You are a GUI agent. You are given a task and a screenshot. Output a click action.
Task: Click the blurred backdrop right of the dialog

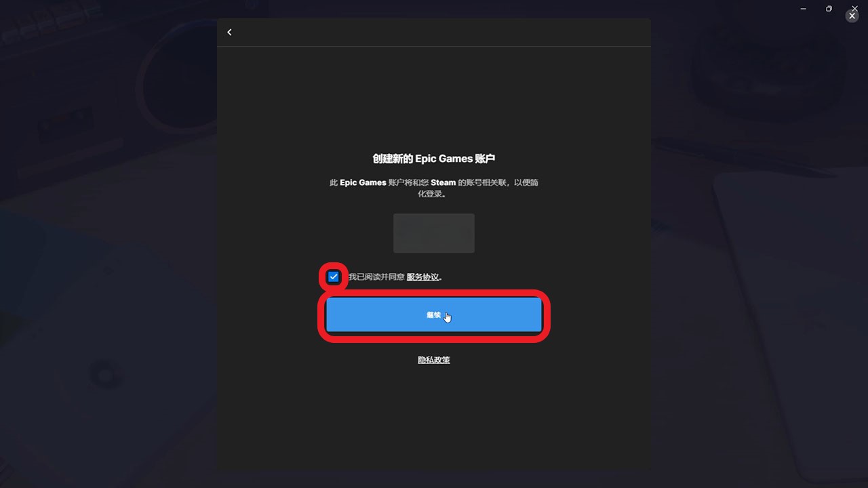(x=759, y=271)
